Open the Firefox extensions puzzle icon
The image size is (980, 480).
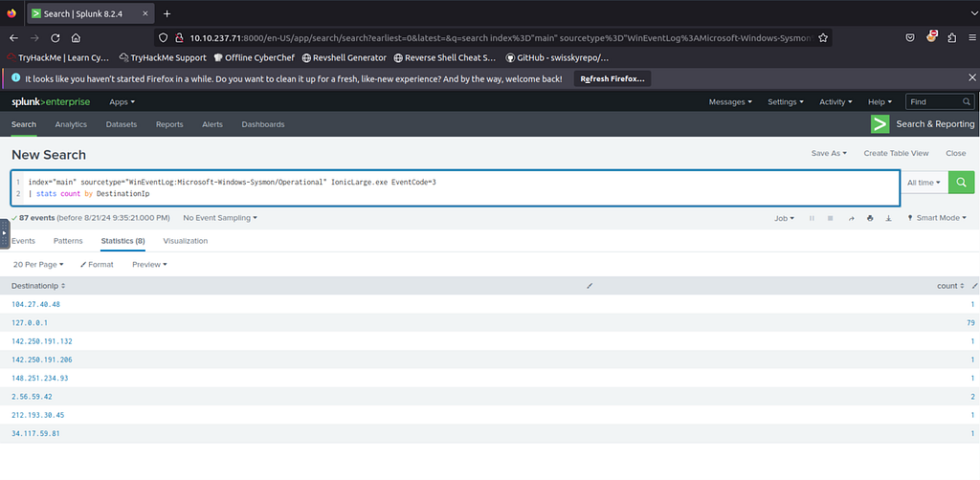pos(952,38)
